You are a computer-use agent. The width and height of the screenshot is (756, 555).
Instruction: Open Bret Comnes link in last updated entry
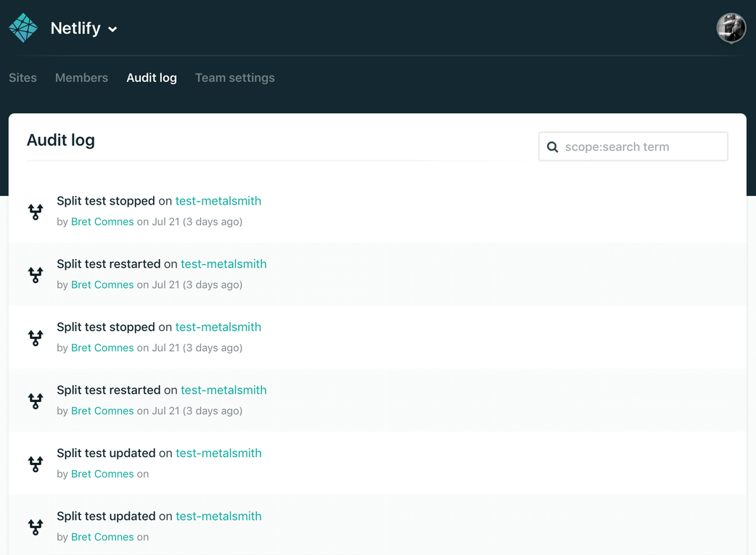(102, 537)
